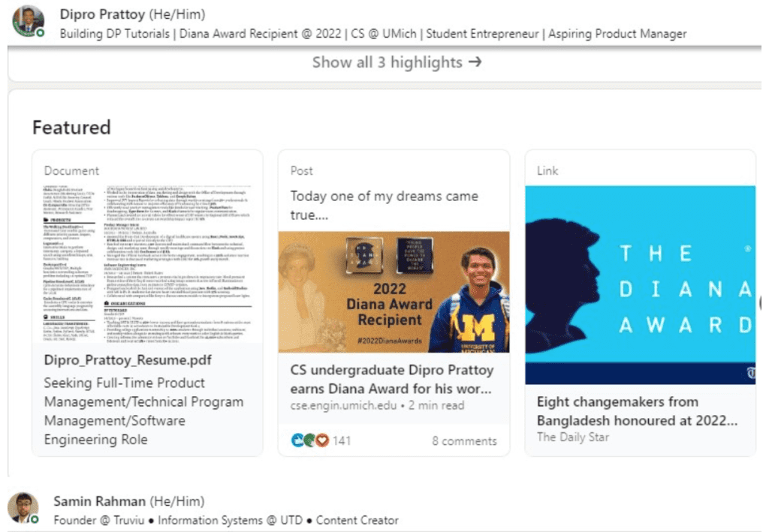
Task: Expand Show all 3 highlights
Action: (x=388, y=62)
